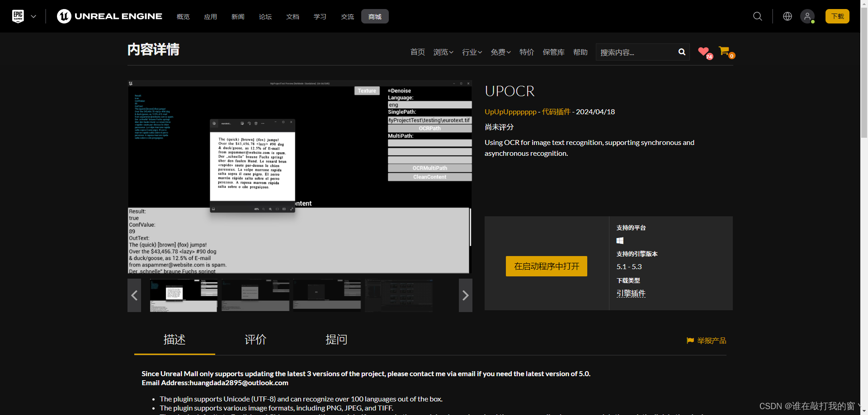Click the Unreal Engine logo
The image size is (868, 415).
(109, 16)
